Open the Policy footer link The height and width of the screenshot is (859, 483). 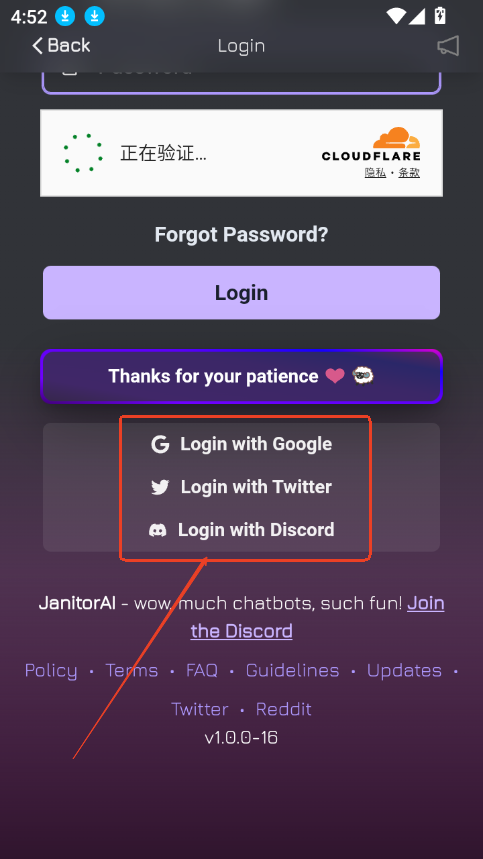pos(51,671)
